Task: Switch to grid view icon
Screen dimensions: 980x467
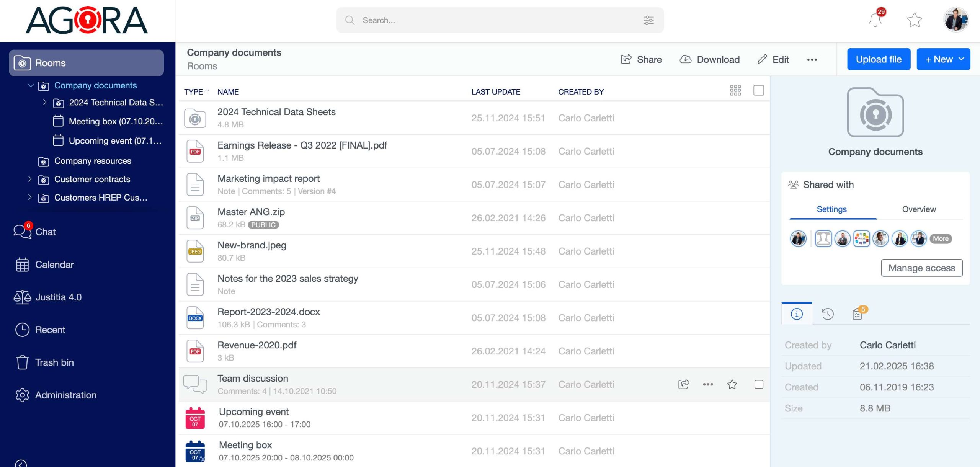Action: [735, 90]
